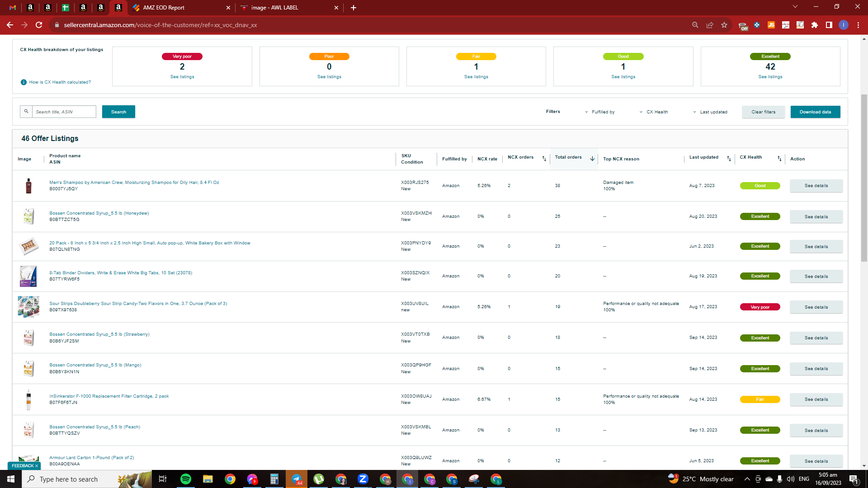The width and height of the screenshot is (868, 488).
Task: See listings under Poor
Action: pyautogui.click(x=329, y=77)
